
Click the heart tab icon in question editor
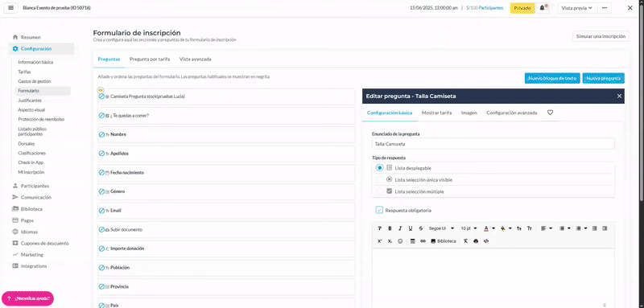pyautogui.click(x=551, y=113)
